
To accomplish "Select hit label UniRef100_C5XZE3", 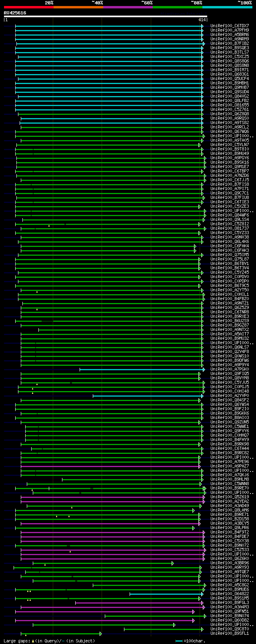I will tap(230, 206).
